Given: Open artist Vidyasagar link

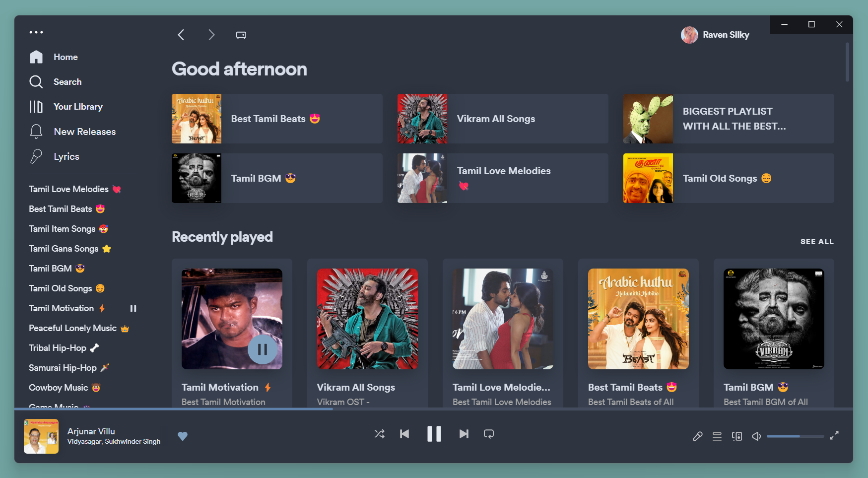Looking at the screenshot, I should (x=84, y=441).
